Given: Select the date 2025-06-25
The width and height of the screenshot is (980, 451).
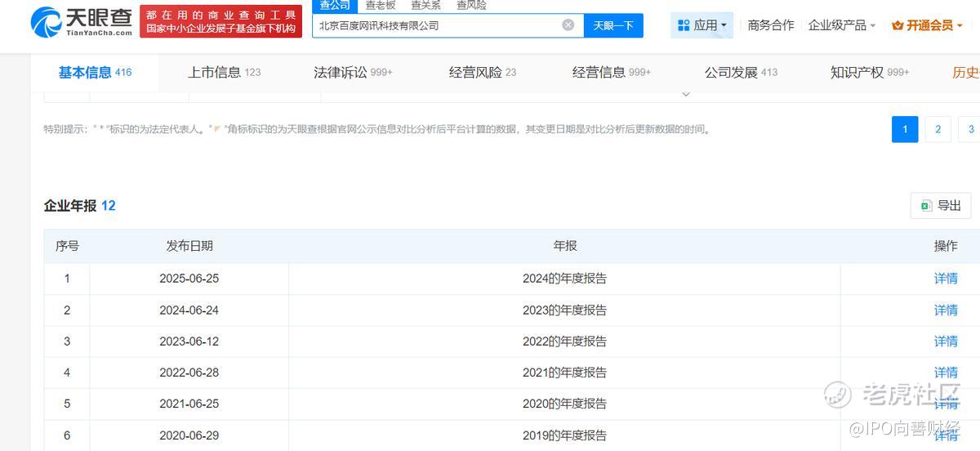Looking at the screenshot, I should [189, 279].
